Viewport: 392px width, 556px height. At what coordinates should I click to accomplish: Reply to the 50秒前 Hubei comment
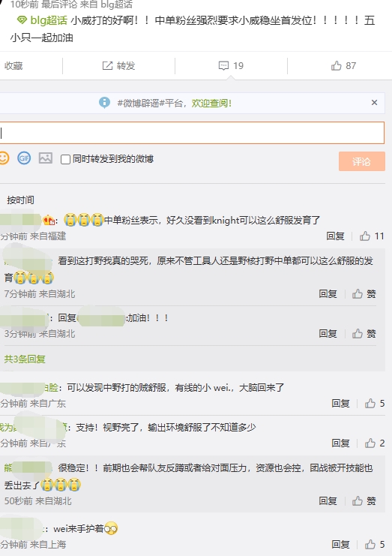[328, 500]
